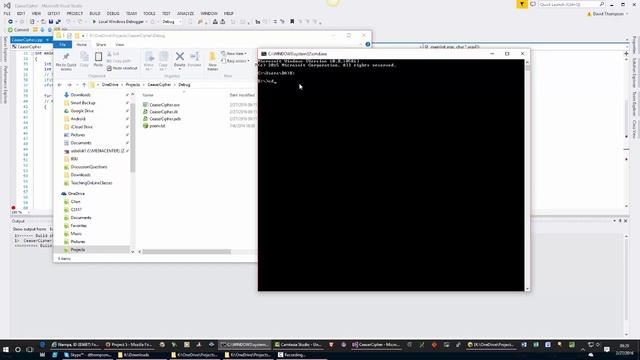This screenshot has width=640, height=360.
Task: Click the Delete icon in Explorer ribbon
Action: click(180, 59)
